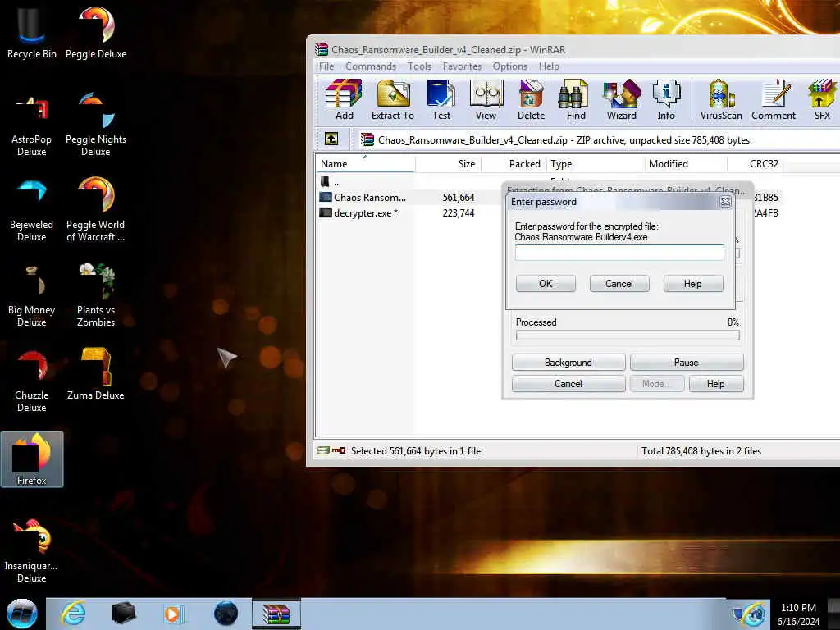Open the Windows Start button

(x=22, y=614)
